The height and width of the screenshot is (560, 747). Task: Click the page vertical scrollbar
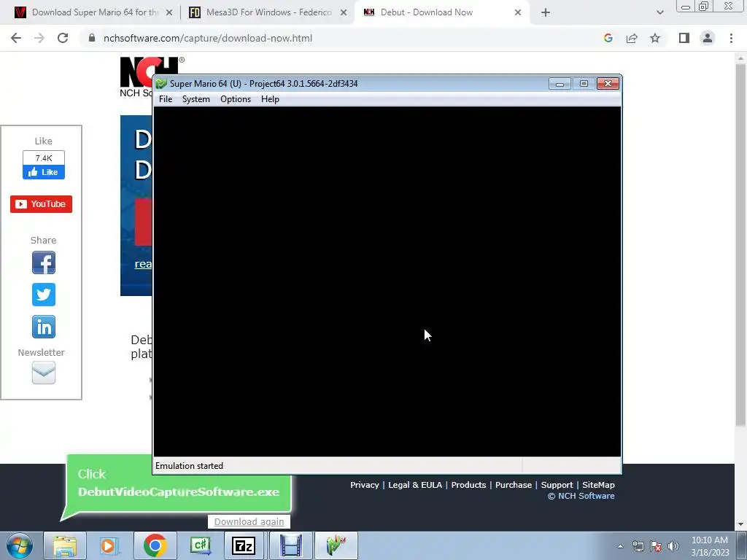(x=740, y=244)
